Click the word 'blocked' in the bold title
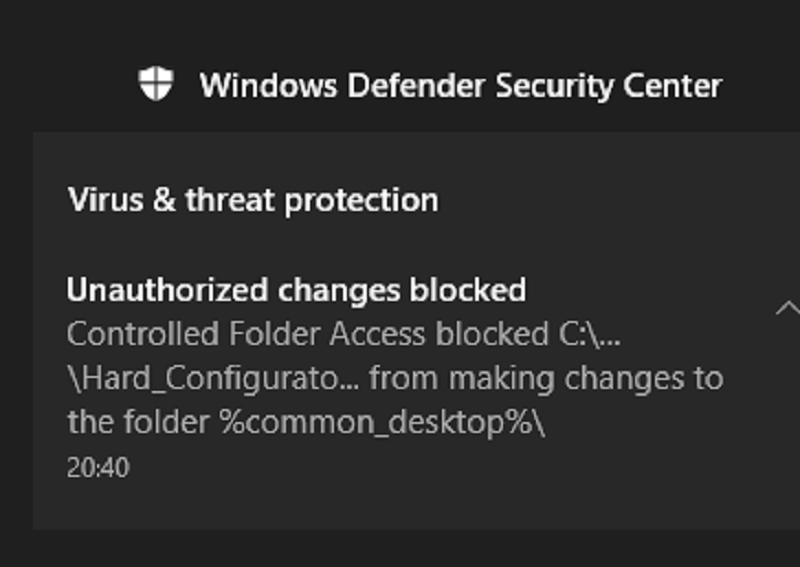 pyautogui.click(x=468, y=290)
